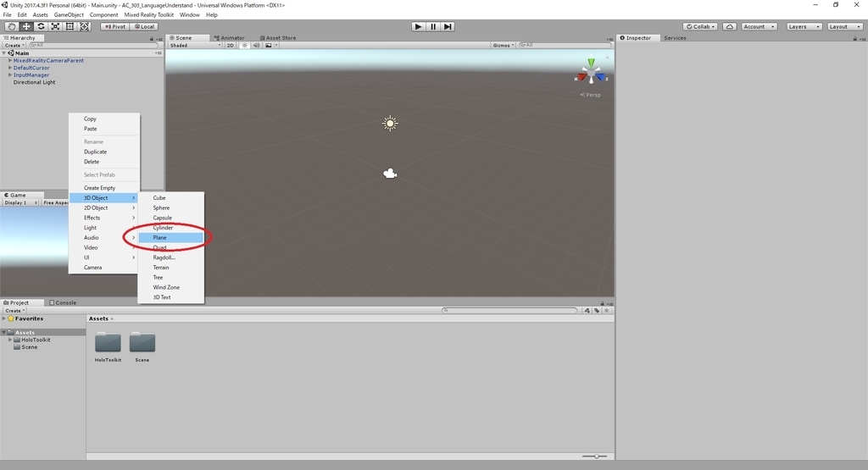This screenshot has height=470, width=868.
Task: Select the Move tool
Action: click(x=26, y=26)
